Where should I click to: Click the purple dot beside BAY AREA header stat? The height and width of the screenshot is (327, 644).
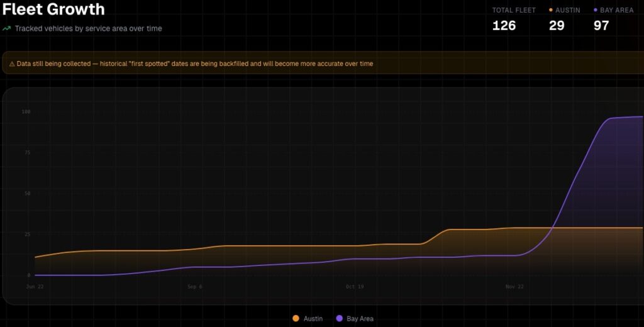(x=596, y=10)
